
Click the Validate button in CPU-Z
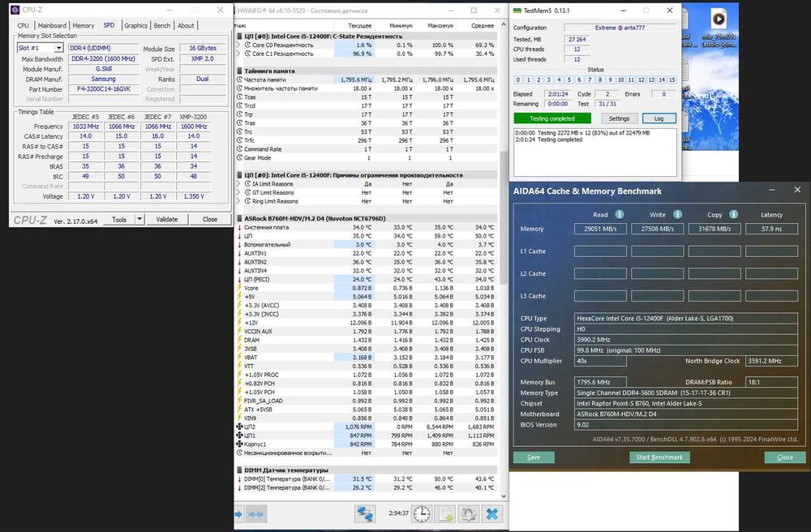166,219
